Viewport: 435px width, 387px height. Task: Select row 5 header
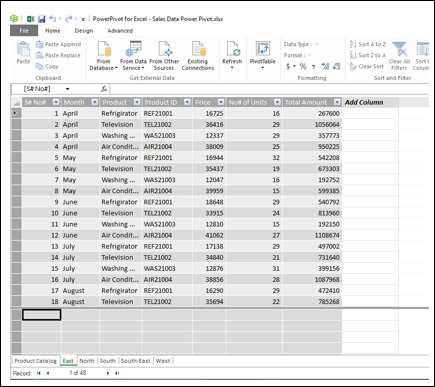(x=16, y=158)
